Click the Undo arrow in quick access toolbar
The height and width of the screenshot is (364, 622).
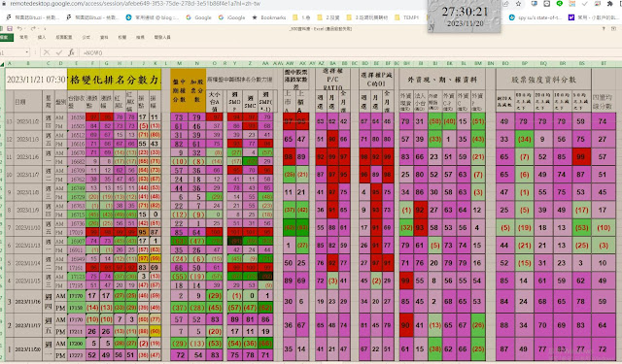(x=19, y=28)
